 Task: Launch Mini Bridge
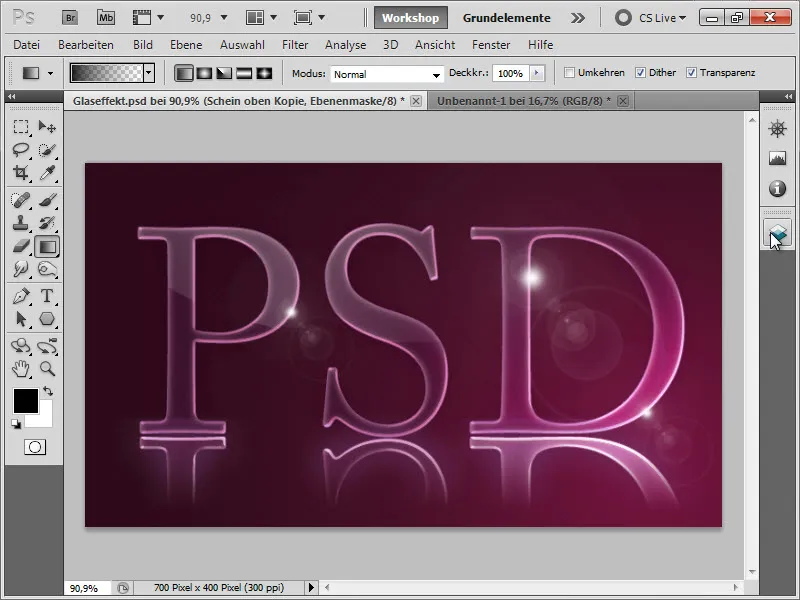(x=106, y=18)
